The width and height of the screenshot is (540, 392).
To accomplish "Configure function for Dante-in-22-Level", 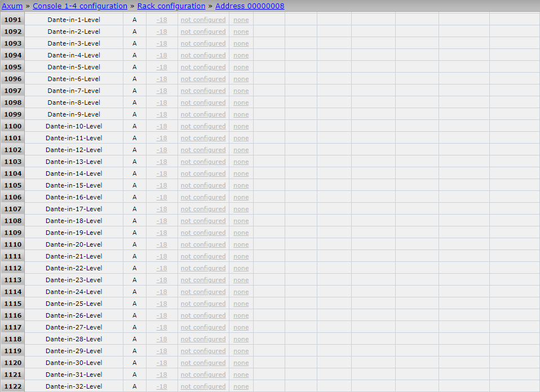I will click(203, 268).
